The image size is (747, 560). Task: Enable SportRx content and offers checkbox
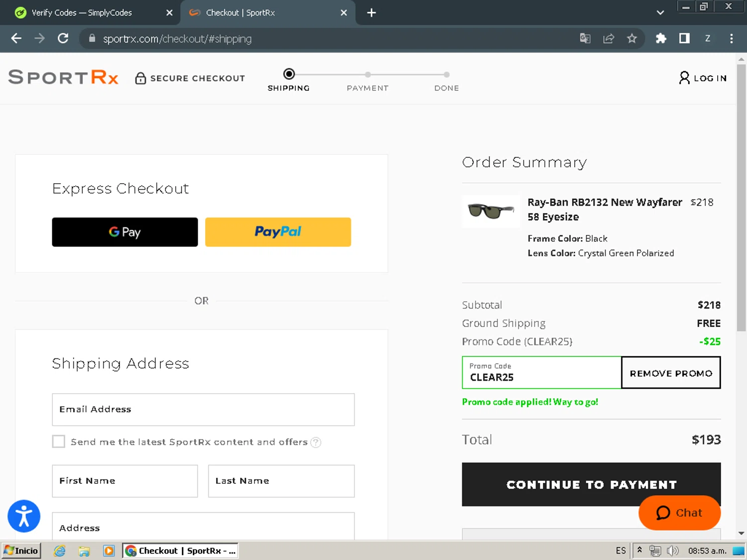[59, 442]
